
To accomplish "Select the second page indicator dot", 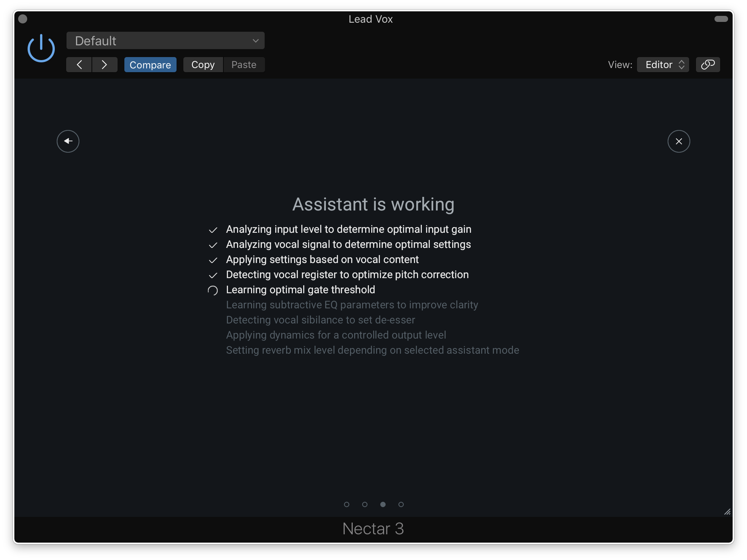I will coord(365,504).
